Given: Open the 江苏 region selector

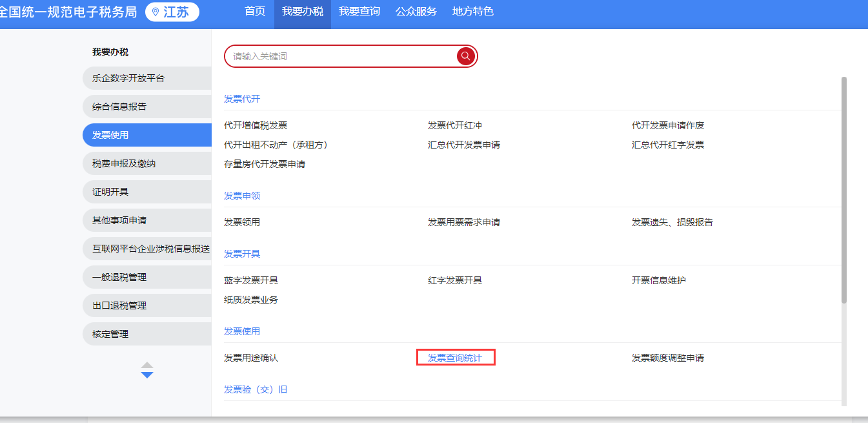Looking at the screenshot, I should coord(172,12).
